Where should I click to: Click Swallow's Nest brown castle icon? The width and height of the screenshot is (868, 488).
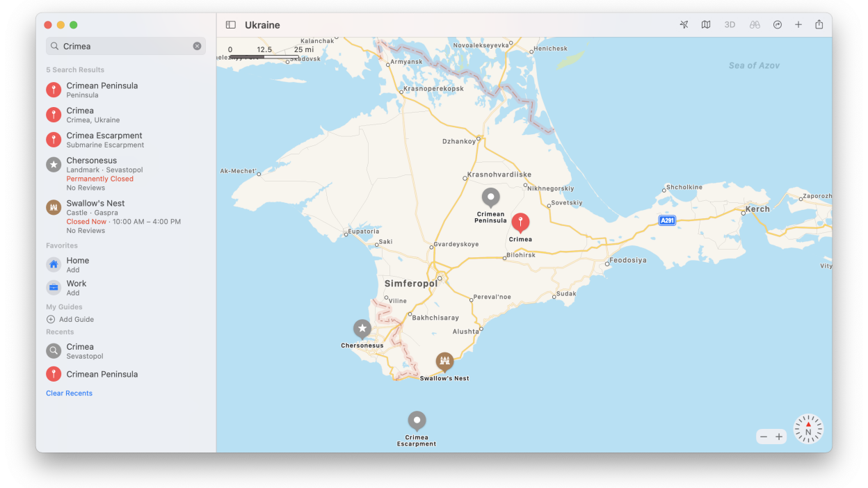pyautogui.click(x=54, y=207)
